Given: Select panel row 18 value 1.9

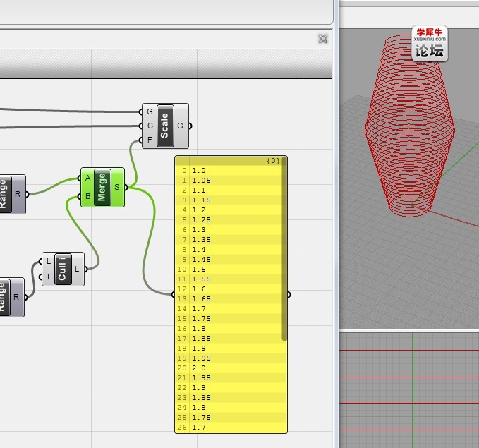Looking at the screenshot, I should 231,349.
